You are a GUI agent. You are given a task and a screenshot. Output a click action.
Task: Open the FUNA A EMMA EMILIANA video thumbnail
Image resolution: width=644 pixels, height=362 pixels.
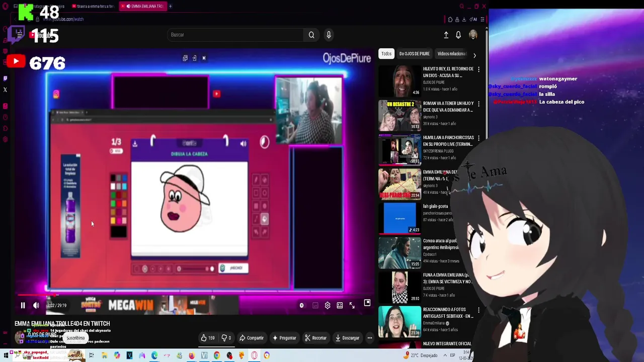pyautogui.click(x=399, y=287)
